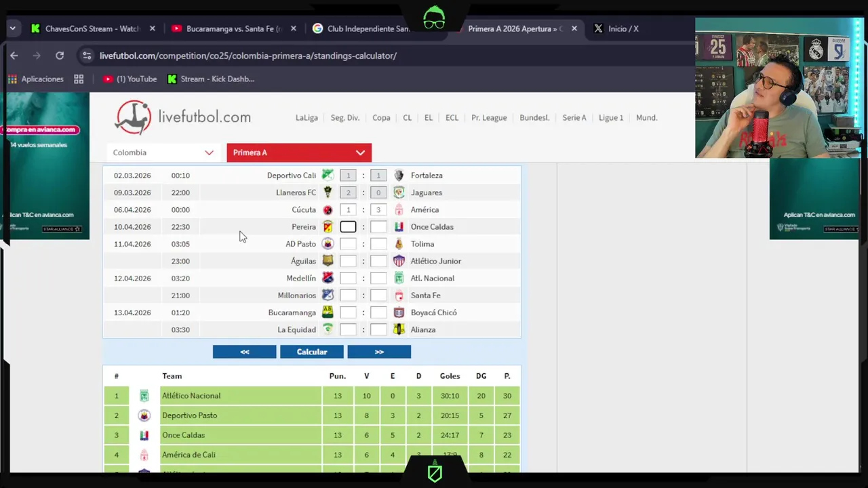Click the Medellín home score input
This screenshot has height=488, width=868.
point(348,279)
